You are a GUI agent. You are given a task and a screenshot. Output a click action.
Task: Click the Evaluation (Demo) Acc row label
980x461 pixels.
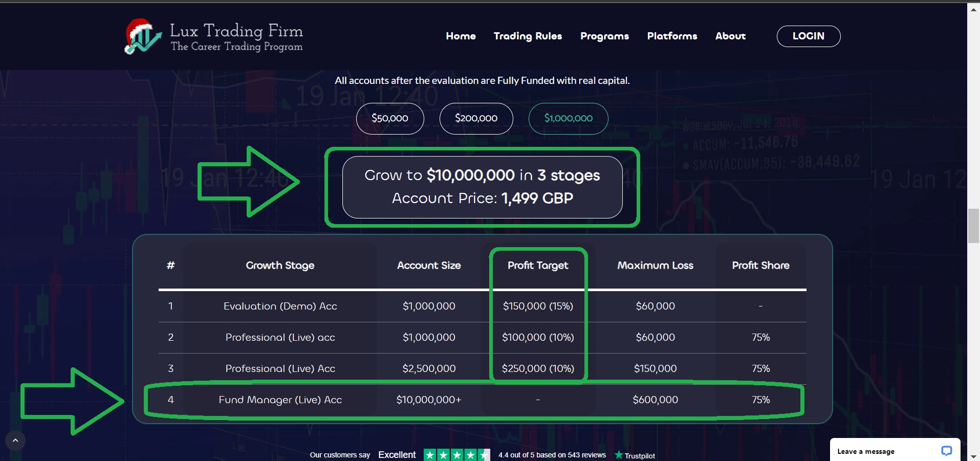coord(280,306)
